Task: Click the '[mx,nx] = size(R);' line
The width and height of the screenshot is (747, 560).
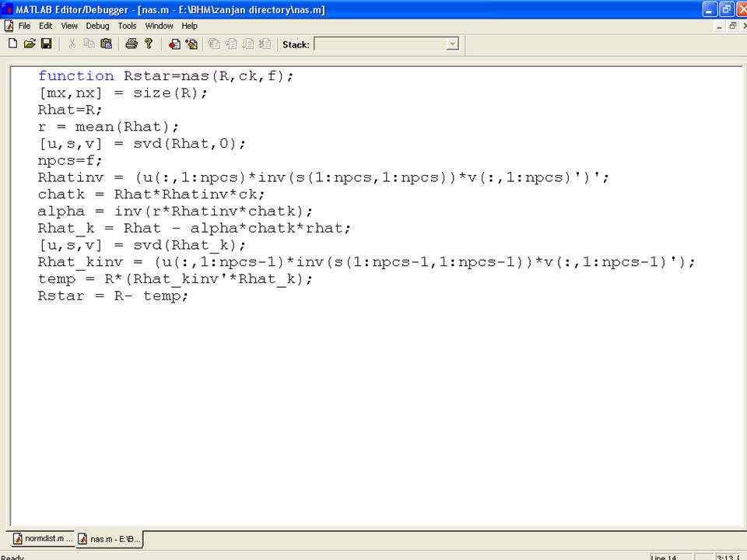Action: (x=123, y=93)
